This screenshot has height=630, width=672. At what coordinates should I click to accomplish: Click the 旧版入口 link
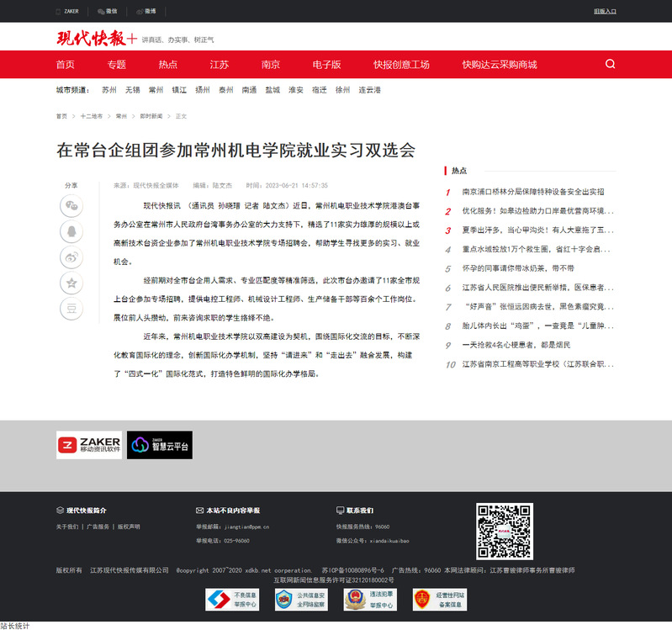(x=605, y=12)
